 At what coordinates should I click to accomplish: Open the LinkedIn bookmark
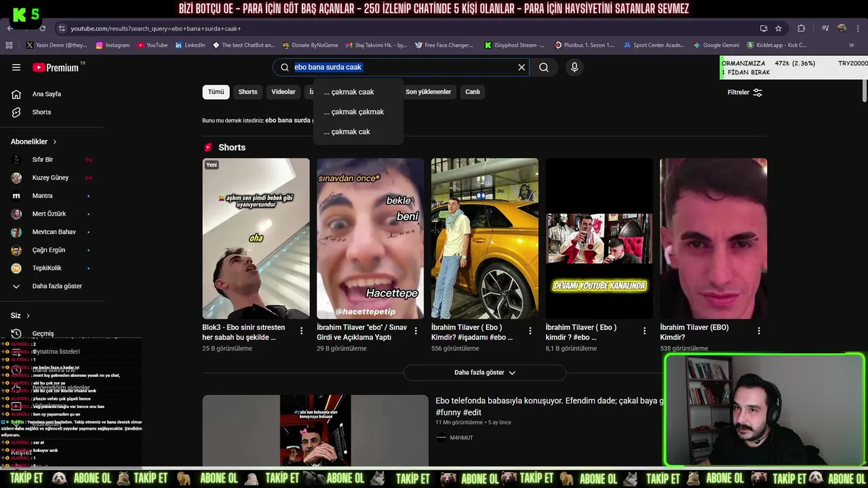(x=190, y=45)
